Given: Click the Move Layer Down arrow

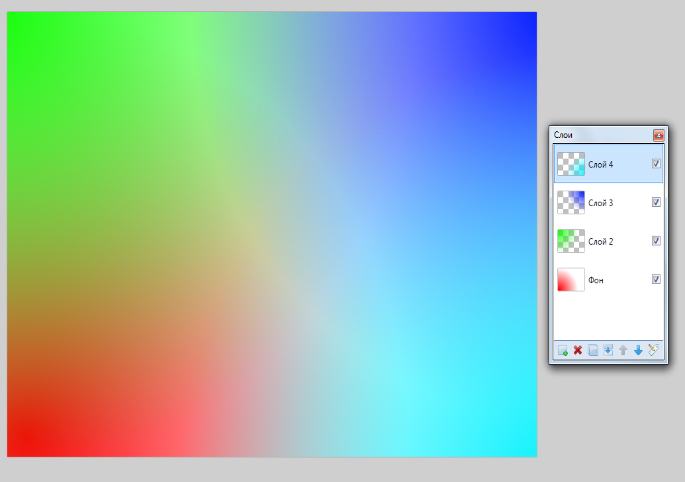Looking at the screenshot, I should coord(638,350).
